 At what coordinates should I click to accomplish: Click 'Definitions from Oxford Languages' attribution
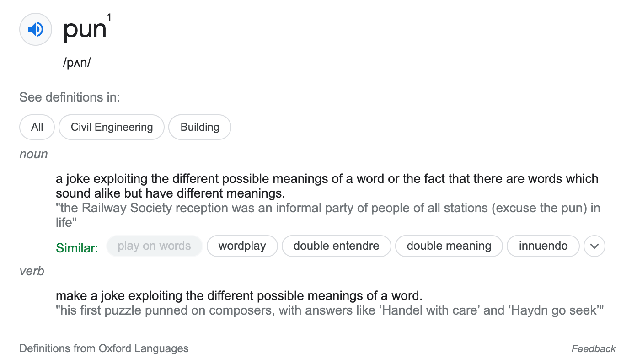click(104, 348)
